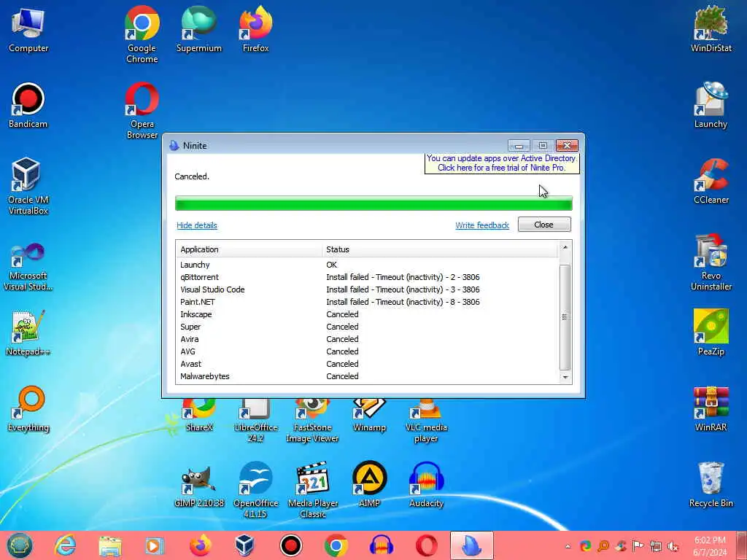Minimize the Ninite window

tap(519, 145)
